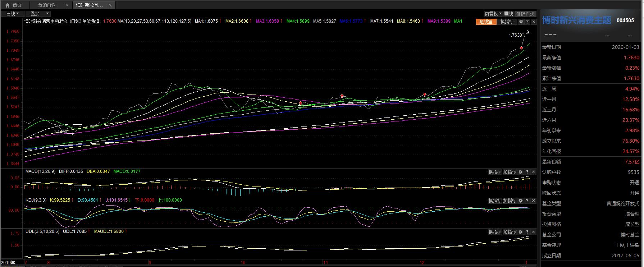This screenshot has height=267, width=644.
Task: Click the help question mark on MACD panel
Action: point(527,172)
